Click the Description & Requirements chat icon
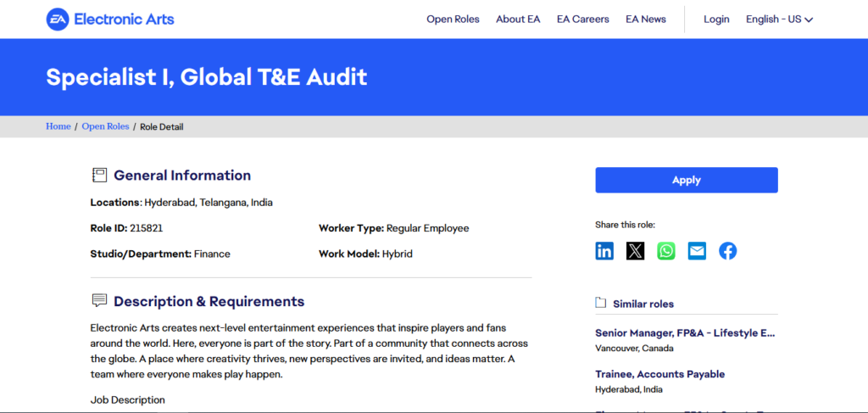 click(99, 301)
